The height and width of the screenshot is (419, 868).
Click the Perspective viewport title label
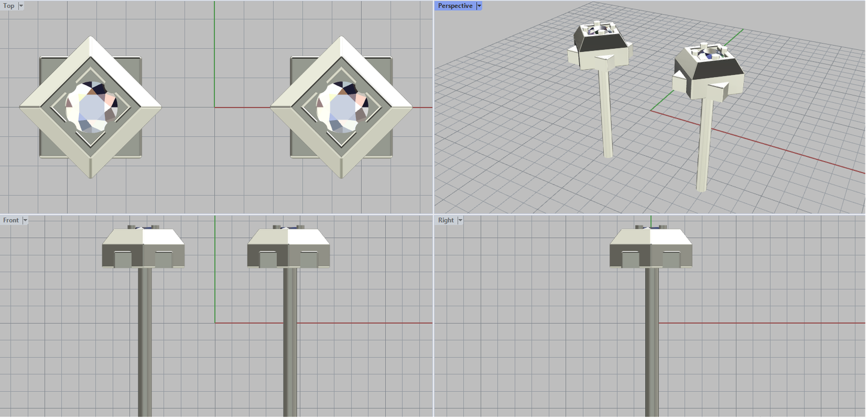pyautogui.click(x=455, y=6)
